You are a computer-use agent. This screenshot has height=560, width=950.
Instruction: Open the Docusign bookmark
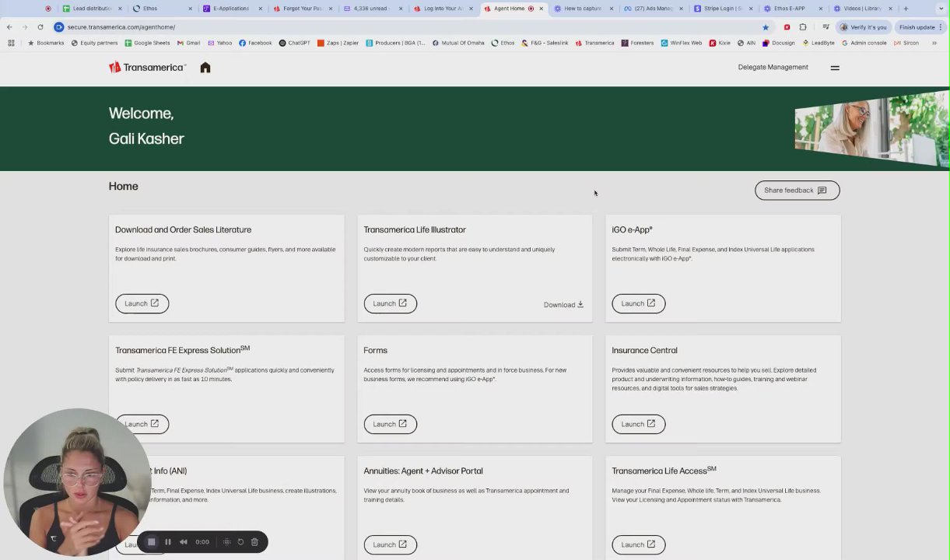tap(779, 43)
